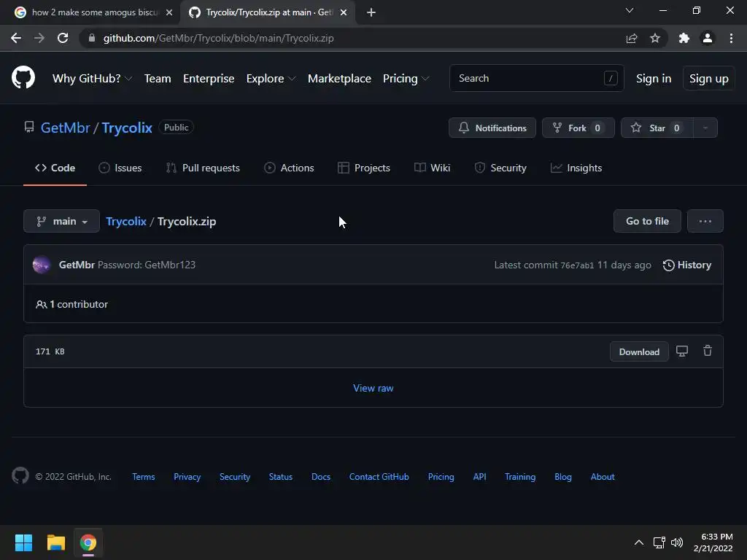Image resolution: width=747 pixels, height=560 pixels.
Task: Click the GitHub Octocat logo in header
Action: pyautogui.click(x=23, y=77)
